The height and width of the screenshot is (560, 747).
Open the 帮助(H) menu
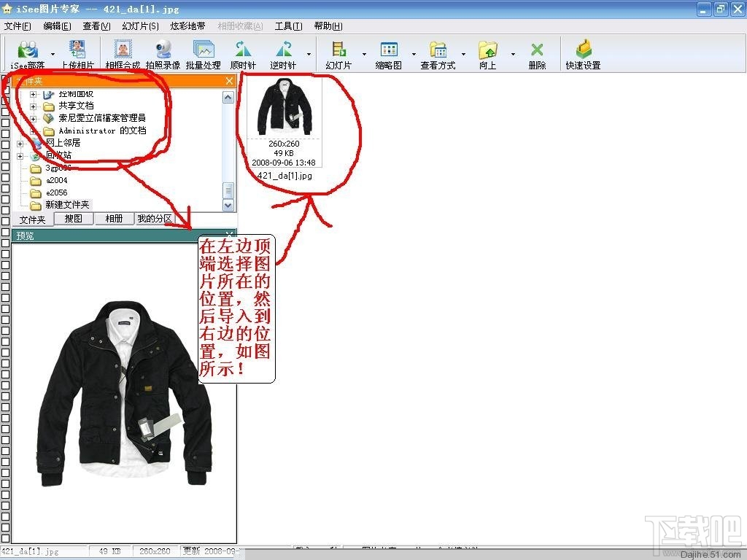click(x=328, y=26)
